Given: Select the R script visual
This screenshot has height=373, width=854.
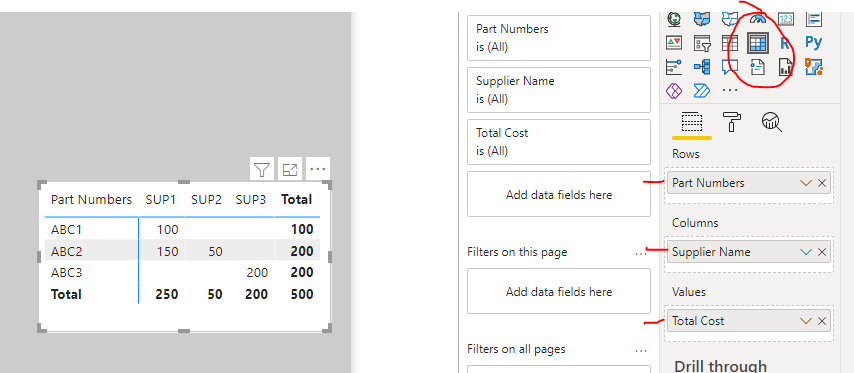Looking at the screenshot, I should (786, 42).
